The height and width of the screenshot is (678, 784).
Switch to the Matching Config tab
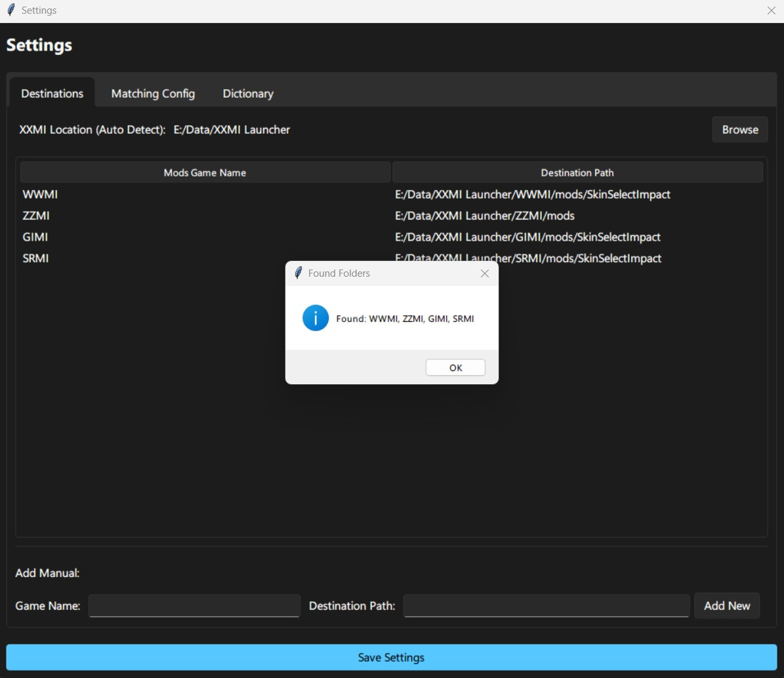click(x=153, y=93)
